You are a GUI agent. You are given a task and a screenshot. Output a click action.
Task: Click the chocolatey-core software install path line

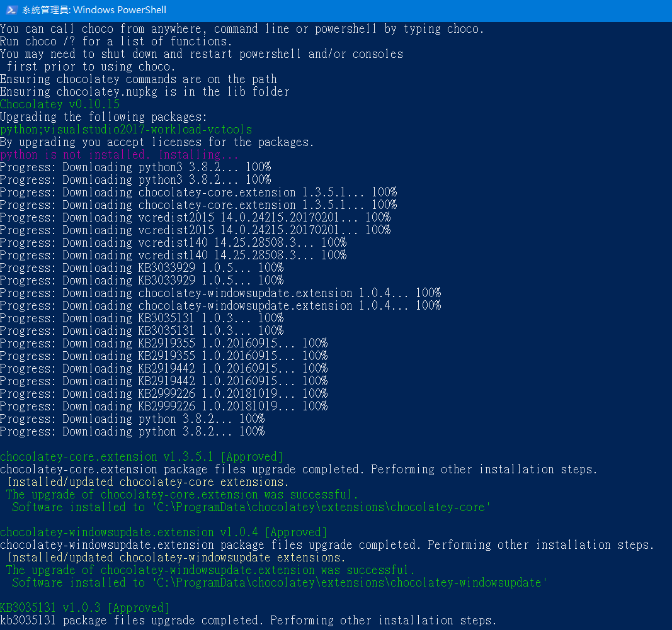point(251,507)
